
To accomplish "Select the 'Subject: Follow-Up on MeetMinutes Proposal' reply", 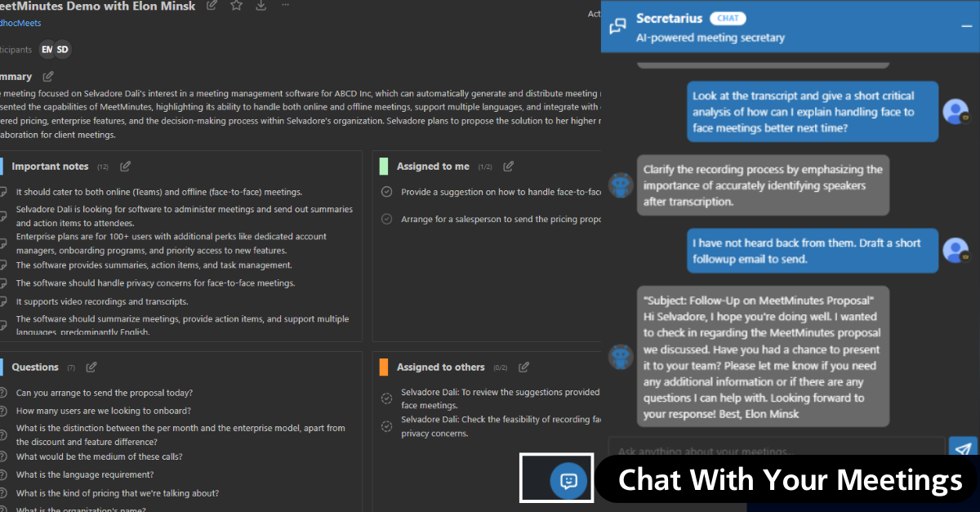I will [763, 357].
